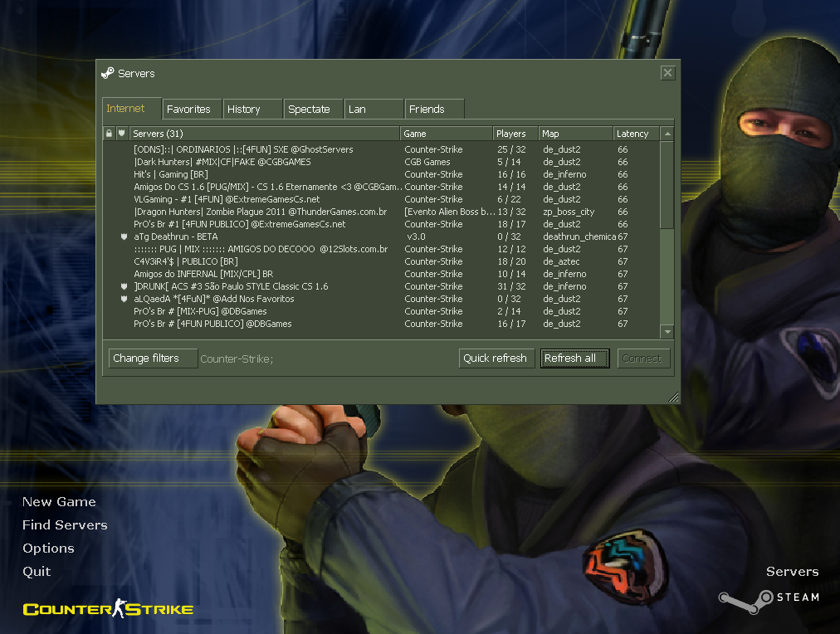Viewport: 840px width, 634px height.
Task: Click the CGB Games game cell
Action: coord(427,162)
